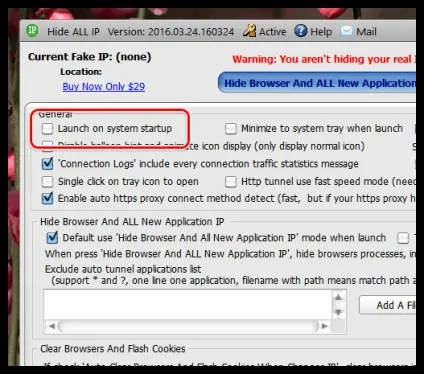Open Help via the question mark icon

[x=301, y=31]
